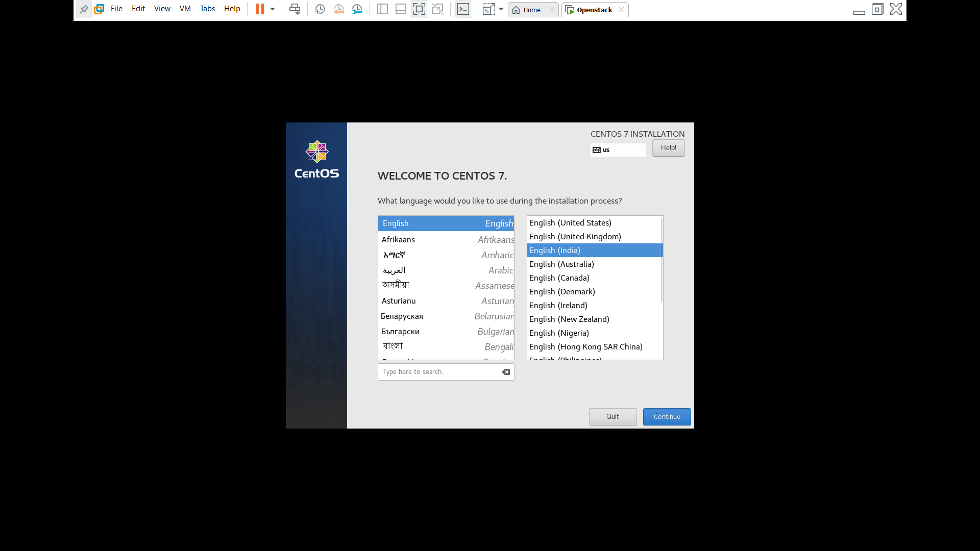Revert the VM to its snapshot
Screen dimensions: 980x551
pyautogui.click(x=338, y=9)
